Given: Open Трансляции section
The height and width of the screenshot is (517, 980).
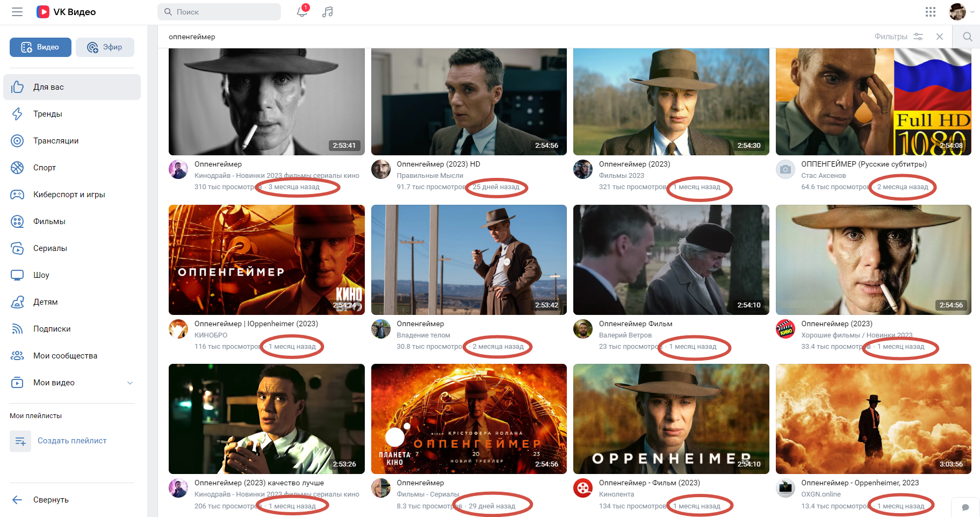Looking at the screenshot, I should (x=72, y=141).
